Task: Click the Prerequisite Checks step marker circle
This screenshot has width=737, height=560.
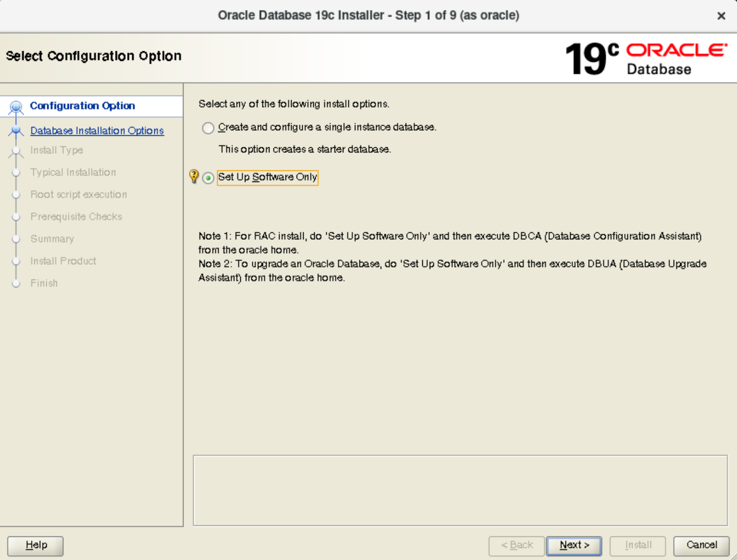Action: [16, 217]
